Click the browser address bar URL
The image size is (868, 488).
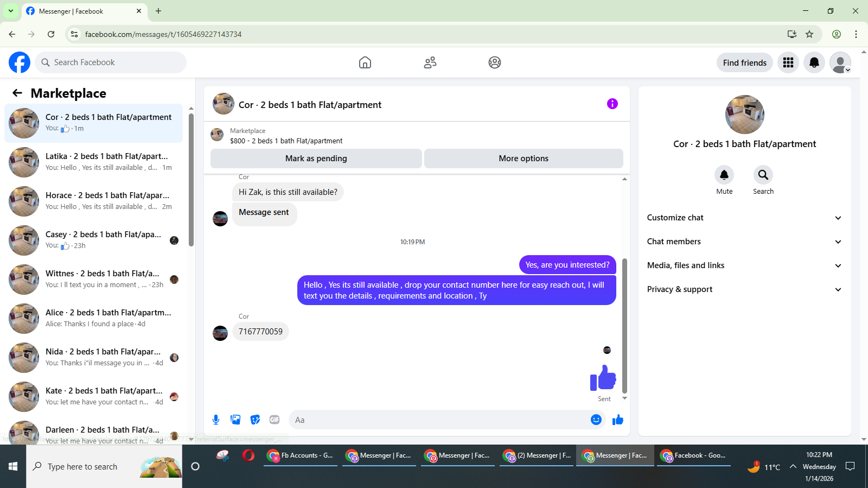[163, 34]
